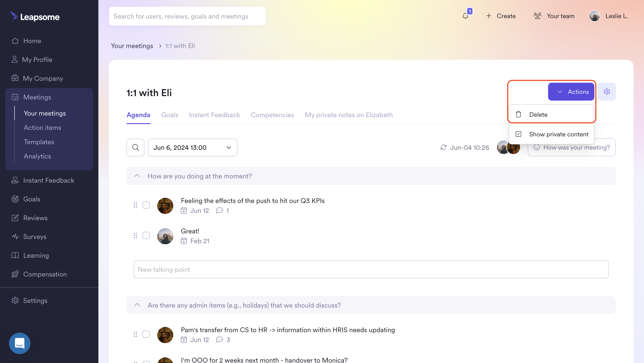Open My private notes on Elizabeth tab
644x363 pixels.
tap(349, 115)
